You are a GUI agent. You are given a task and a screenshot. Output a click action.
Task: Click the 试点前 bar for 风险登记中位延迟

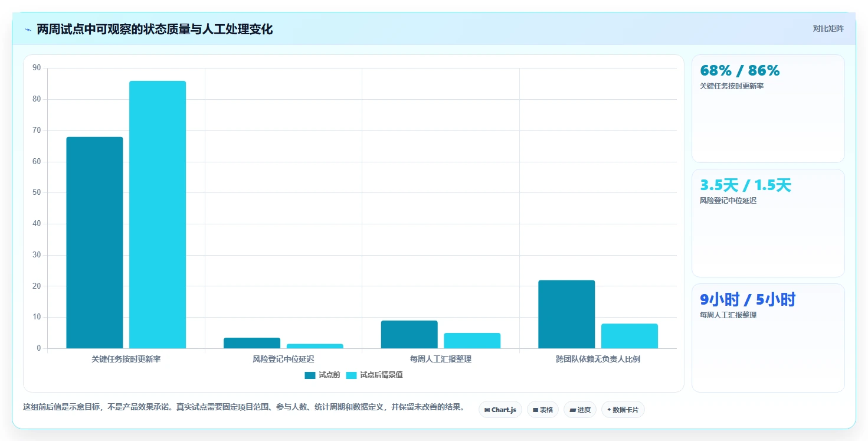(x=252, y=343)
